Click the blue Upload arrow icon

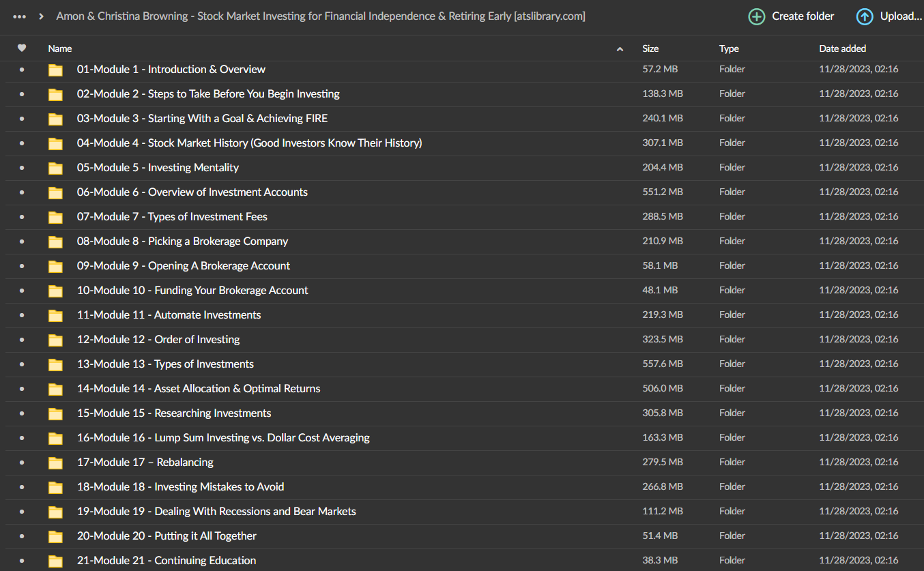tap(864, 16)
